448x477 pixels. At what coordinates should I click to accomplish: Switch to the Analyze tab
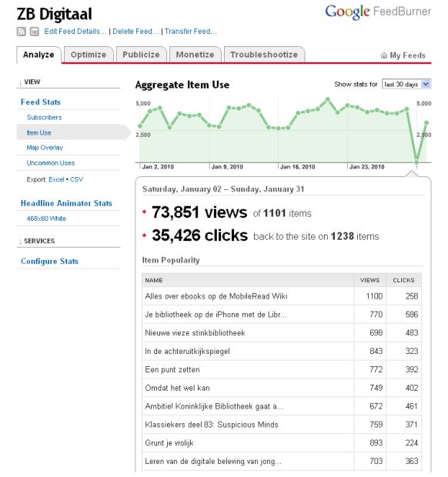38,55
